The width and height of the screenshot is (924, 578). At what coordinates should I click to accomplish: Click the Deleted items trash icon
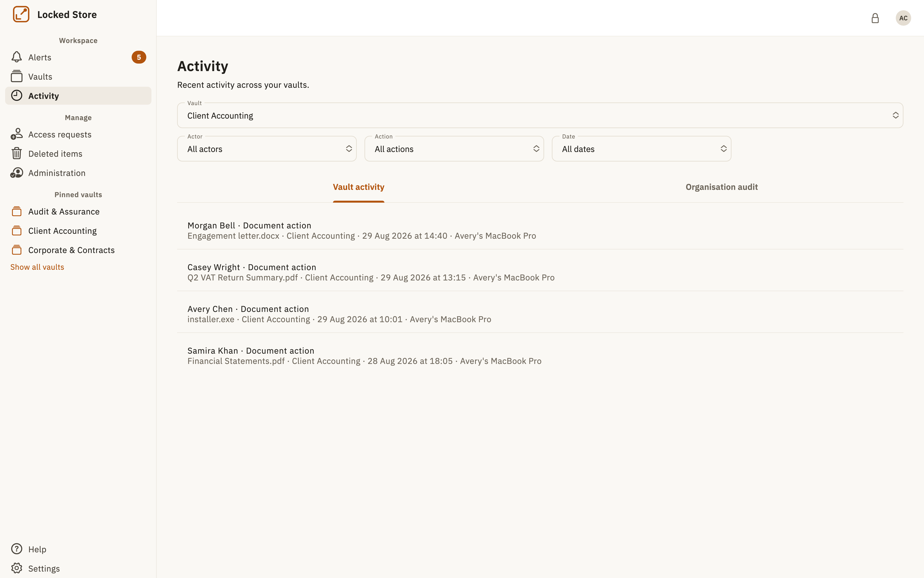(x=16, y=154)
